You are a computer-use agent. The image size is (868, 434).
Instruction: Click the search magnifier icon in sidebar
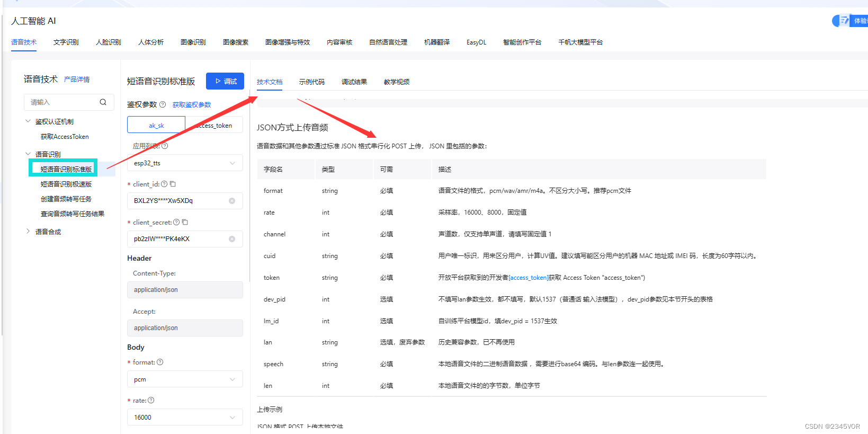[x=103, y=102]
